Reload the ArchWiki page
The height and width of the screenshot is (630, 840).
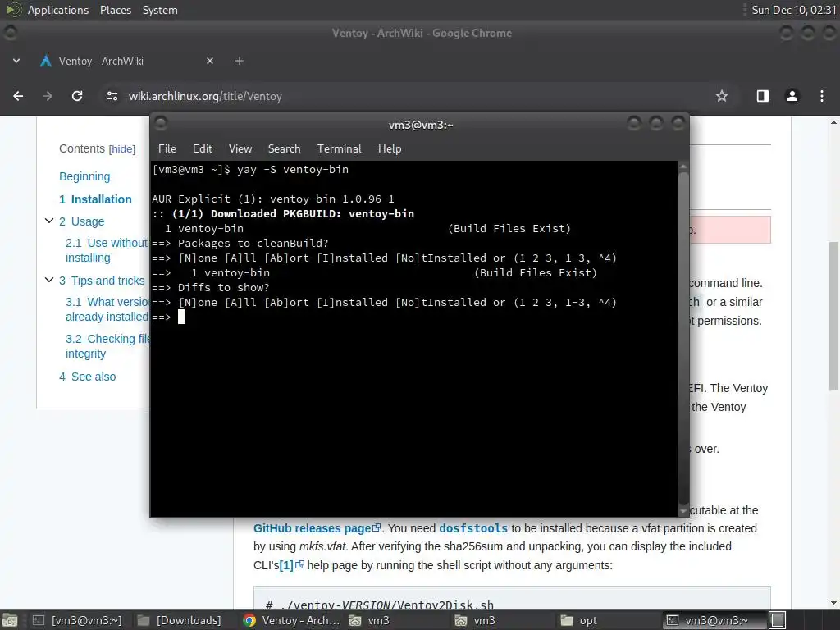[x=77, y=96]
